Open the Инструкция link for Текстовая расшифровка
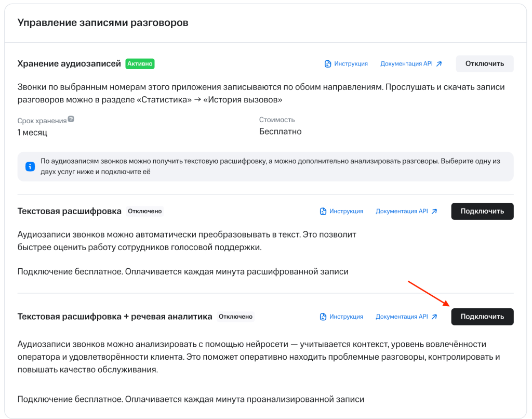This screenshot has height=419, width=532. point(346,211)
